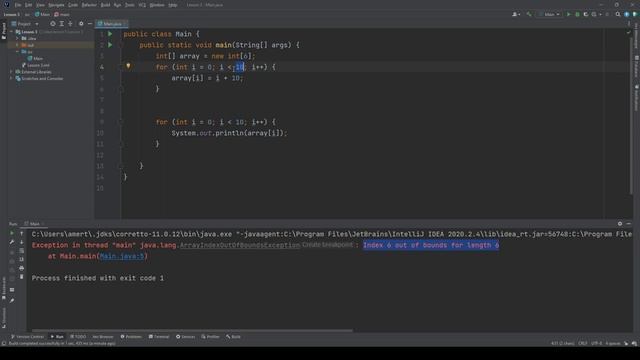This screenshot has width=640, height=360.
Task: Expand Scratches and Consoles node
Action: (12, 78)
